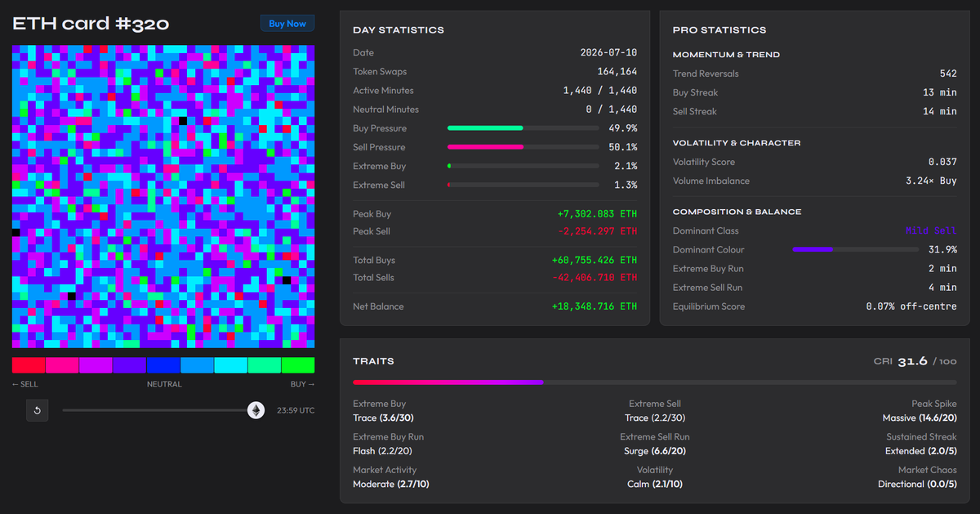Click the Ethereum logo slider handle
This screenshot has height=514, width=980.
256,410
